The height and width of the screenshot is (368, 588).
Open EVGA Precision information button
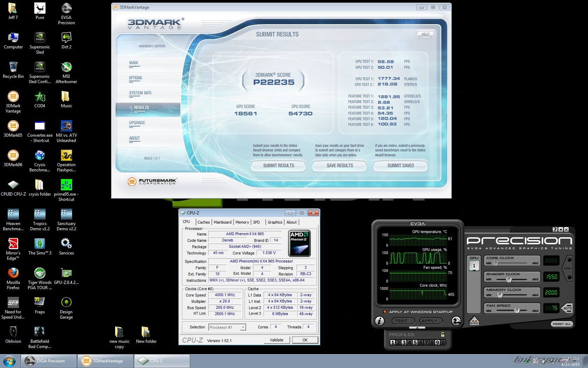[x=380, y=321]
